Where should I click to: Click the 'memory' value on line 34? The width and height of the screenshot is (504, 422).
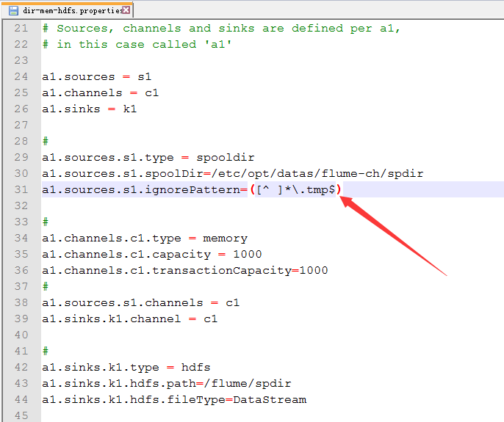pos(226,239)
